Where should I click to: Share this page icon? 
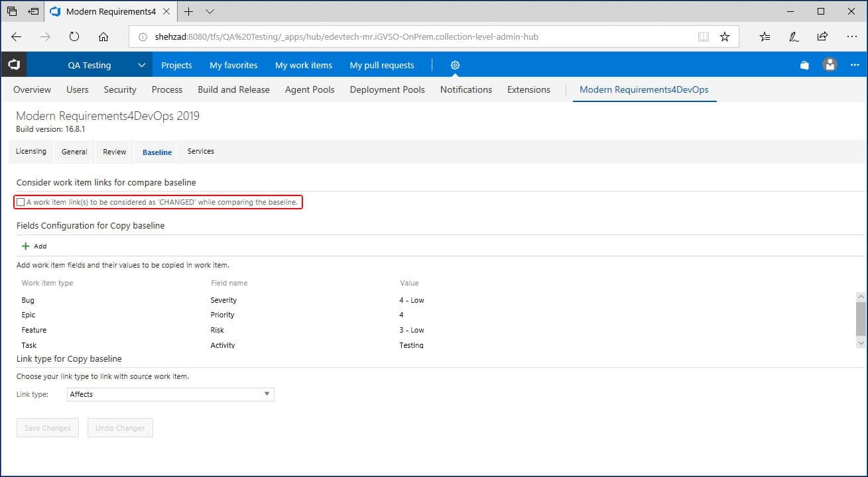click(822, 37)
